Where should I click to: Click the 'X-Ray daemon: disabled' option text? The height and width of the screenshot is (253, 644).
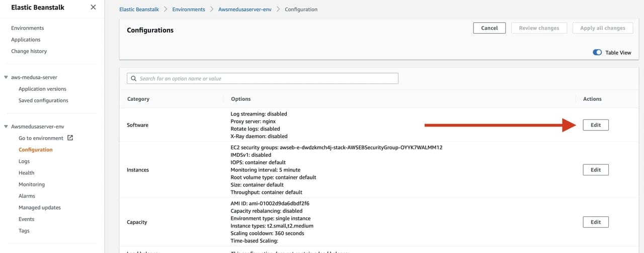[259, 136]
